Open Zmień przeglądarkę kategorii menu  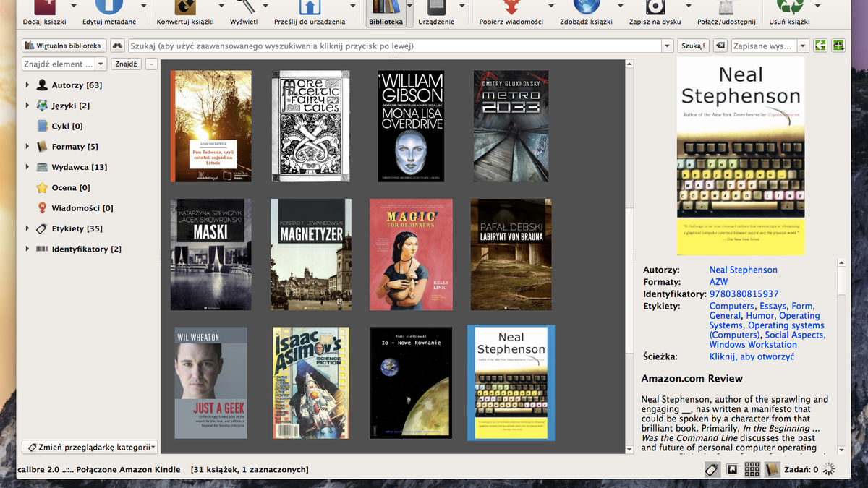click(90, 447)
